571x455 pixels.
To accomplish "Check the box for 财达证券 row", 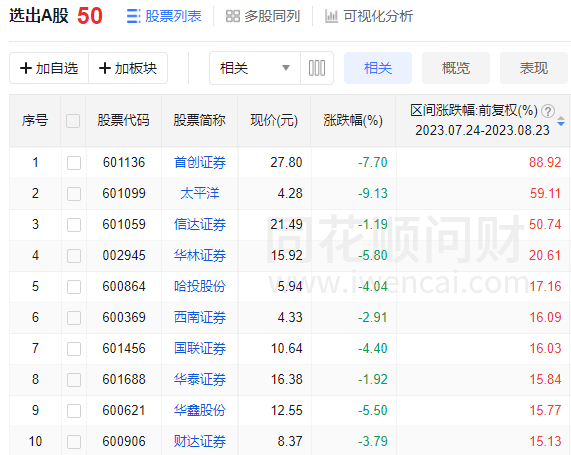I will (74, 442).
